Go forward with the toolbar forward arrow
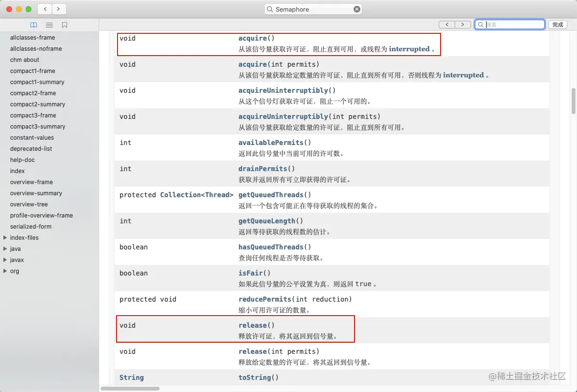The height and width of the screenshot is (392, 577). pos(59,9)
